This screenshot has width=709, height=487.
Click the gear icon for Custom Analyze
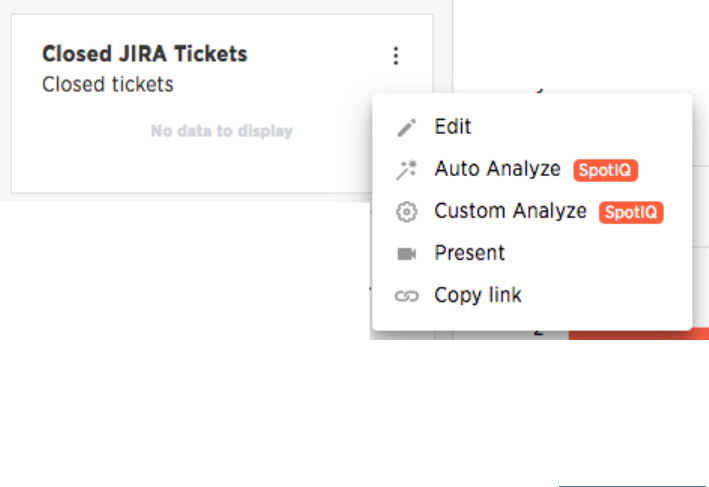tap(405, 212)
